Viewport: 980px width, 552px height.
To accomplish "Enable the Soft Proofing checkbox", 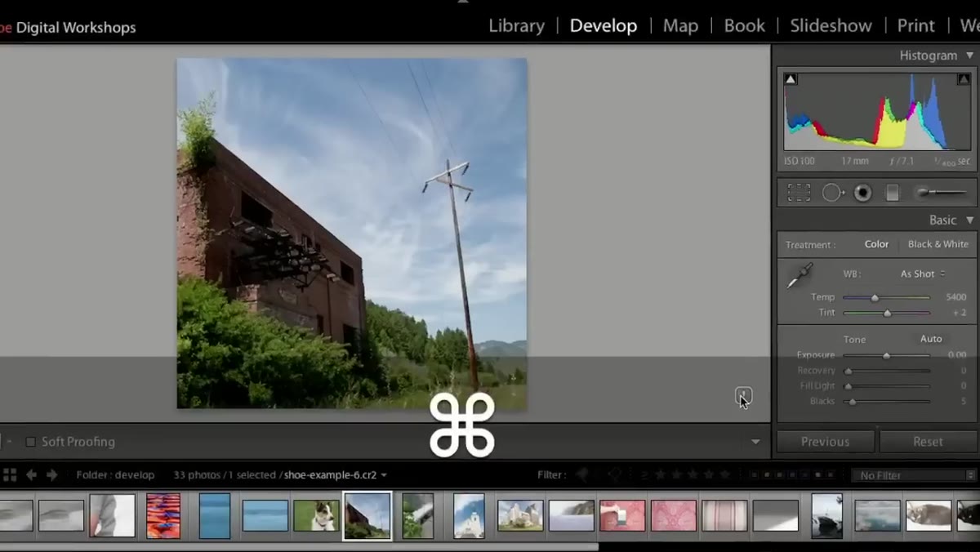I will (31, 442).
